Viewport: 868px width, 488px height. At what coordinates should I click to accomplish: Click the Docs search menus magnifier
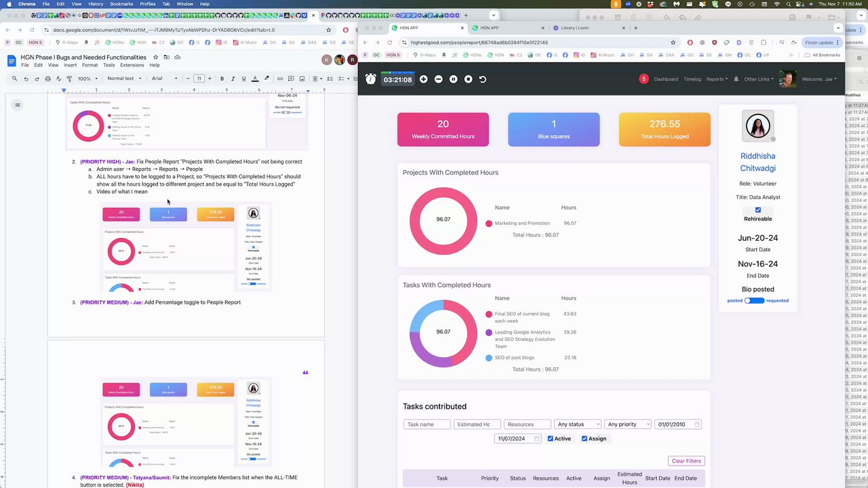click(x=14, y=79)
